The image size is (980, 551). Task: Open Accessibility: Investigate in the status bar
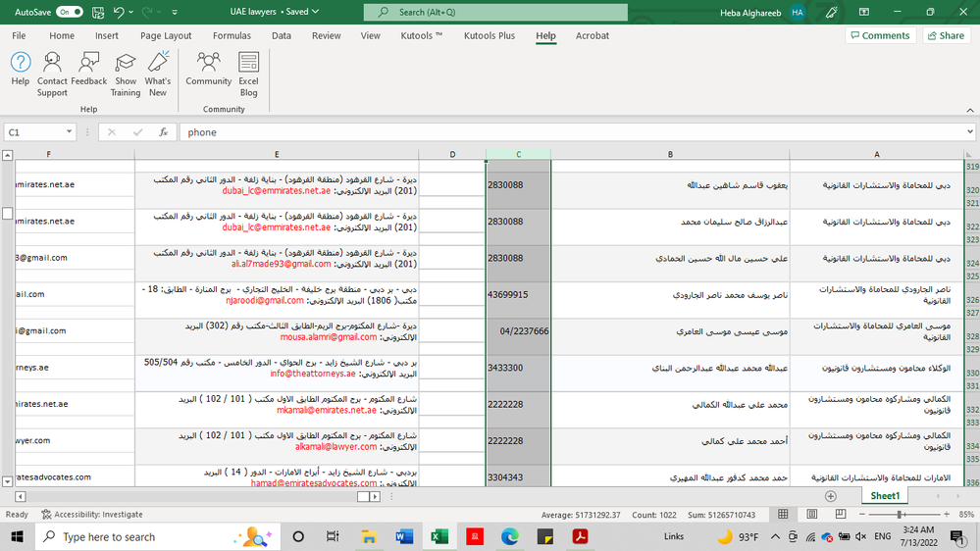tap(92, 514)
